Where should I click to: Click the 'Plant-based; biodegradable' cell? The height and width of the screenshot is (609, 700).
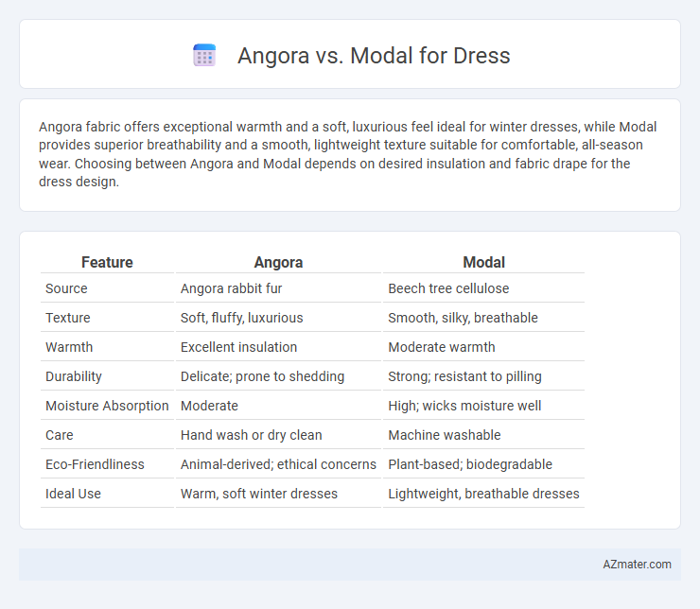point(470,464)
